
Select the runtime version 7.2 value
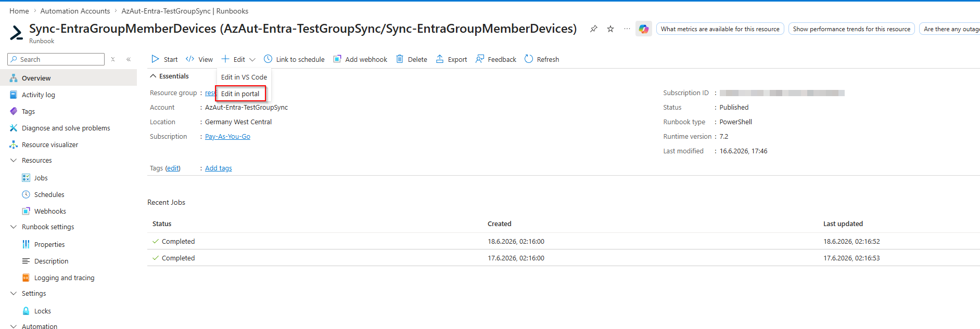tap(724, 136)
